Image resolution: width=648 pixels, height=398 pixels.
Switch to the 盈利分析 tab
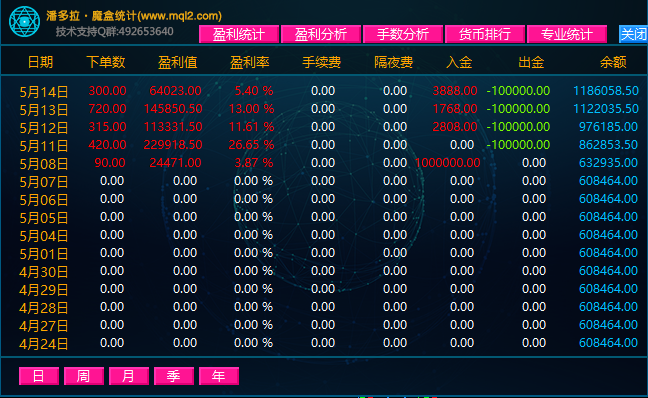(x=321, y=34)
